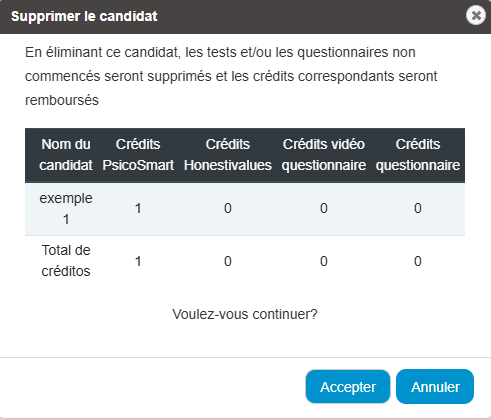
Task: Select the exemple 1 candidate name cell
Action: point(66,209)
